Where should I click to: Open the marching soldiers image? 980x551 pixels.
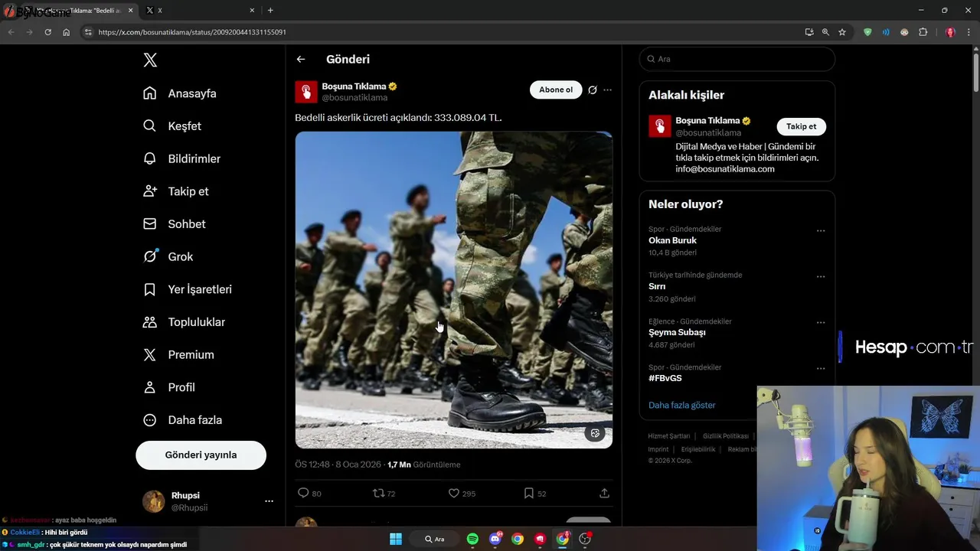454,289
